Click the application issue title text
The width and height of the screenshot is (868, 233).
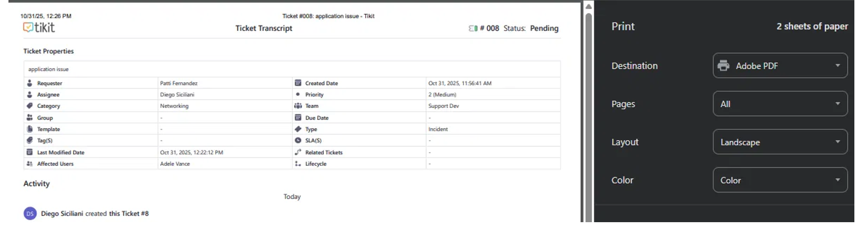48,69
